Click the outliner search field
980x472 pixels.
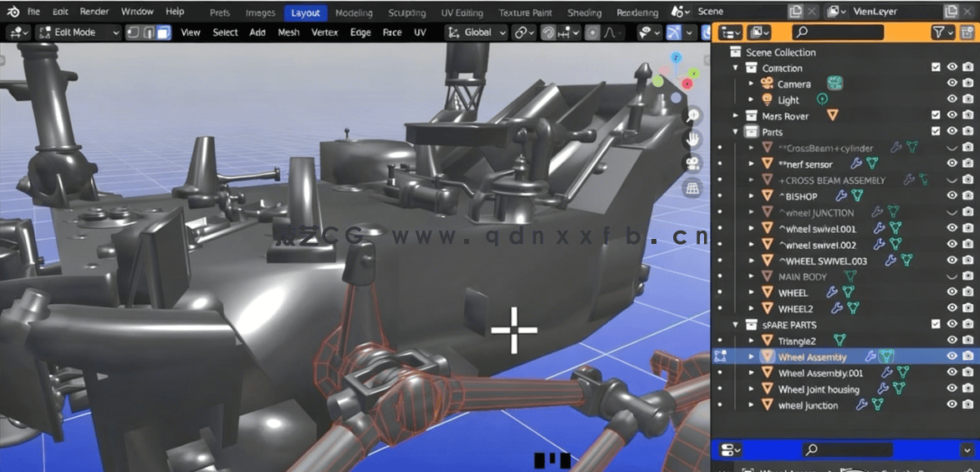pyautogui.click(x=838, y=33)
